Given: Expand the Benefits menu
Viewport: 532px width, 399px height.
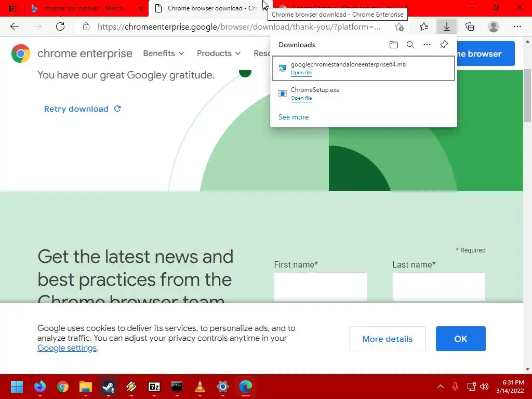Looking at the screenshot, I should point(163,54).
